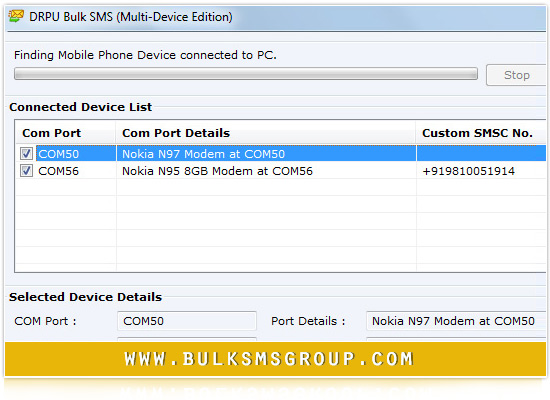The image size is (550, 400).
Task: Click the Connected Device List heading
Action: point(81,107)
